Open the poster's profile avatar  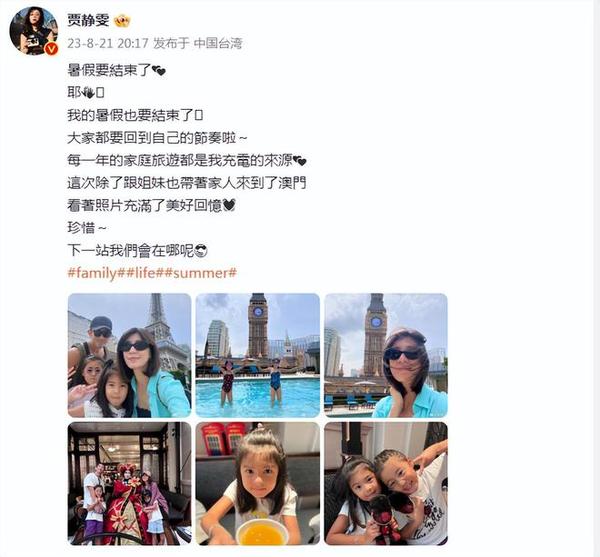click(x=34, y=31)
